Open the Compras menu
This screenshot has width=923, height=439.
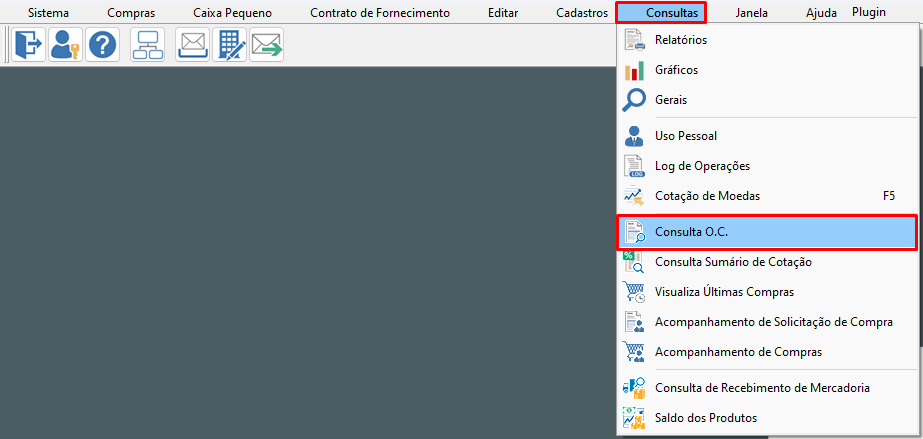click(x=131, y=13)
